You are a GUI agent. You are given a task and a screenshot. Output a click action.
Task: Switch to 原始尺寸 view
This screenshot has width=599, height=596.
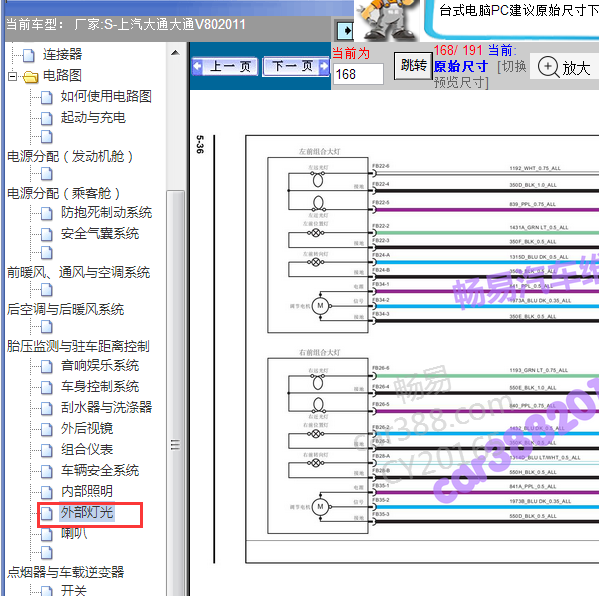461,66
